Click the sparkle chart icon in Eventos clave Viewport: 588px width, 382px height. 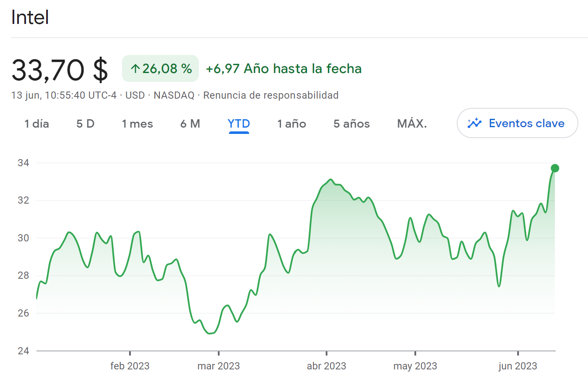474,123
